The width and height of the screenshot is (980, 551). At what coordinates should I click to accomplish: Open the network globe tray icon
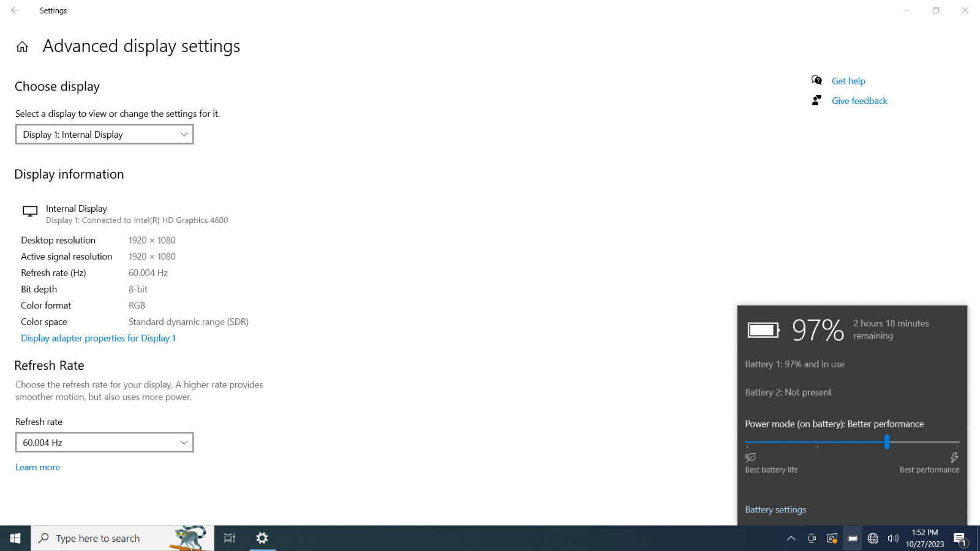pos(873,539)
